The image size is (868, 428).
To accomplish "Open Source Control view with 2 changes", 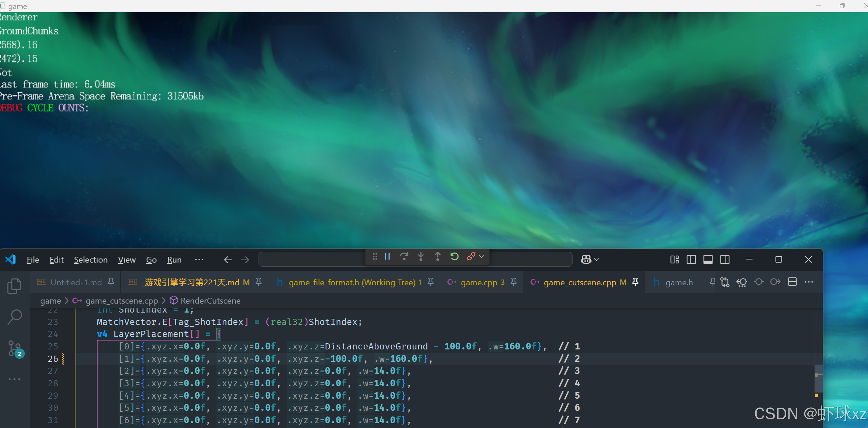I will (15, 348).
